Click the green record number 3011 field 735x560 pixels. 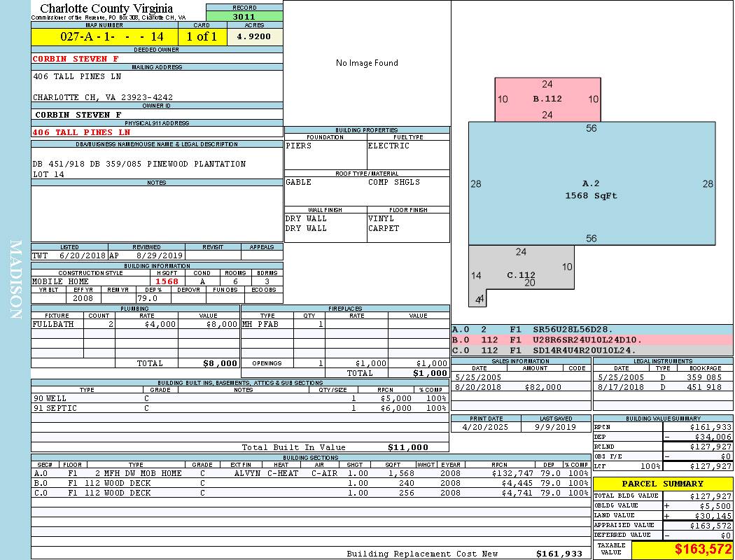pos(244,16)
